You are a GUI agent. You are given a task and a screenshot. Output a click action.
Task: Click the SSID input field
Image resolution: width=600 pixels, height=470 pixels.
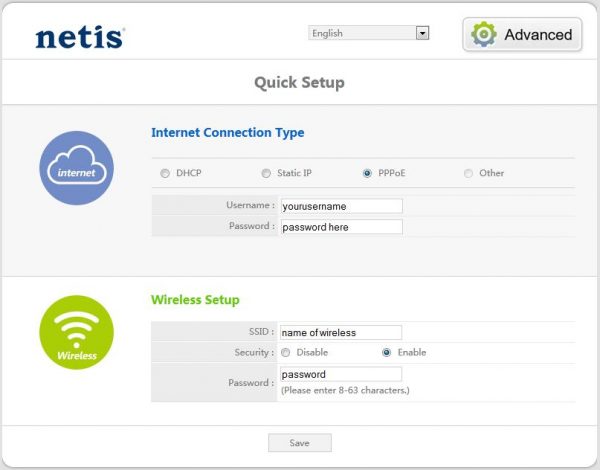tap(340, 332)
